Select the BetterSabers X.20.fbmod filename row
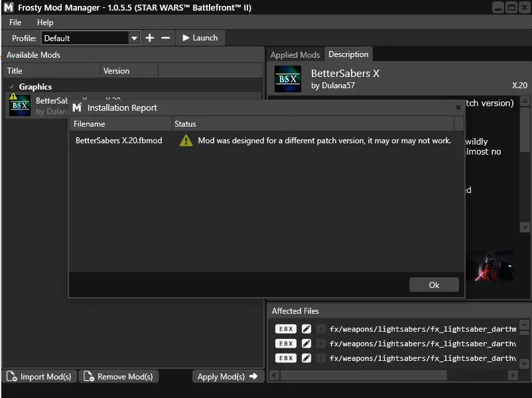This screenshot has width=532, height=398. pos(119,141)
